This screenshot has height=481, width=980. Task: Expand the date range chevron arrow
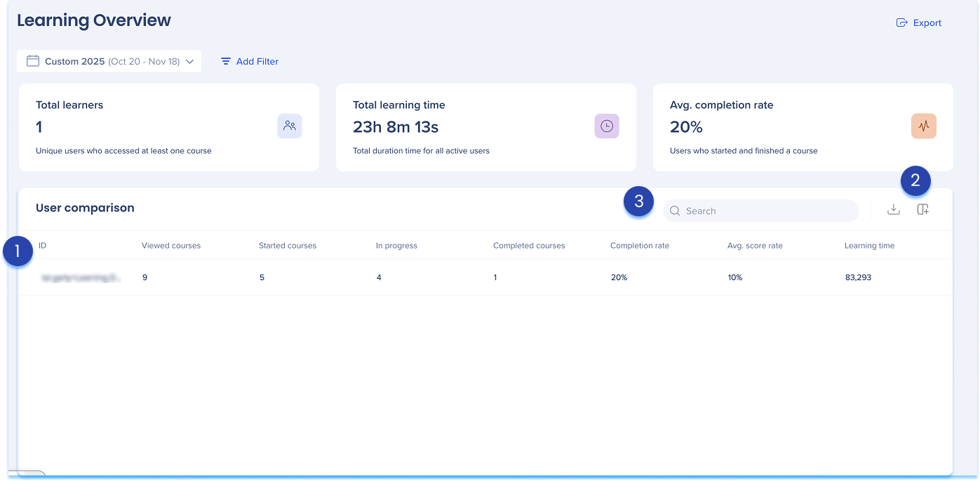click(x=189, y=62)
